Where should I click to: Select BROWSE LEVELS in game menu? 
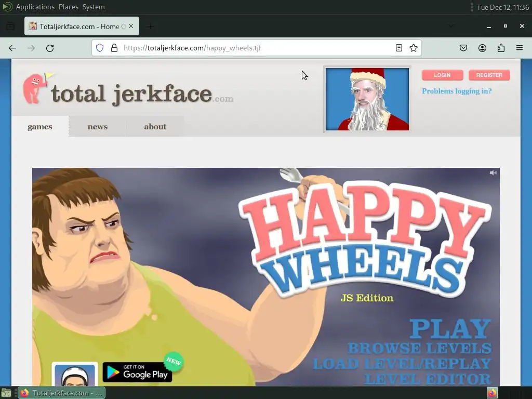click(x=420, y=348)
